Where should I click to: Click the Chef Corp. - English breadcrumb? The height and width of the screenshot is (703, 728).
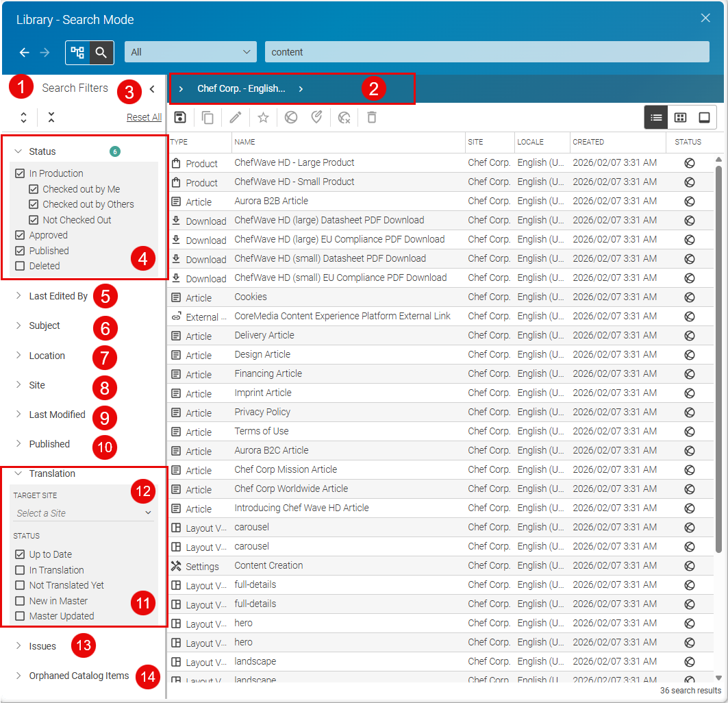(241, 88)
